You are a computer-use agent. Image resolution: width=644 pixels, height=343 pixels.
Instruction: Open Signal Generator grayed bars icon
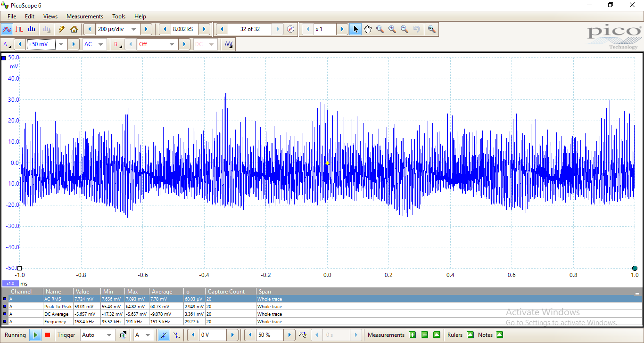[x=47, y=29]
